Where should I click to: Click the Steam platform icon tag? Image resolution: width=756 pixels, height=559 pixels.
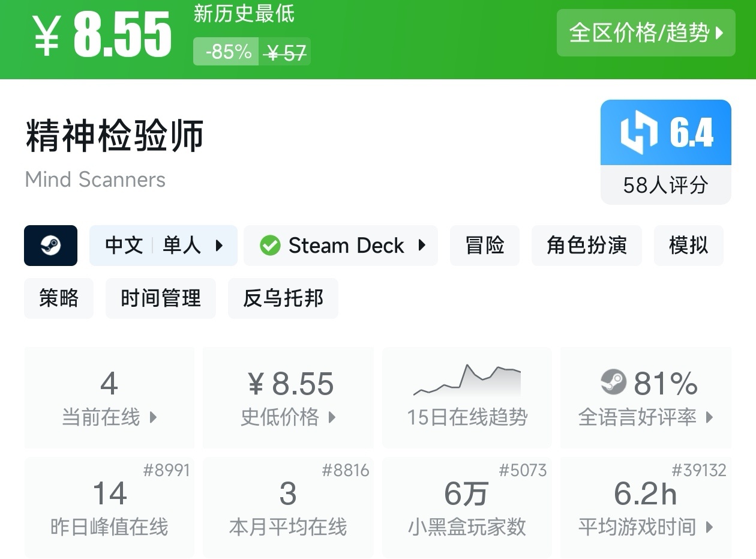tap(50, 246)
